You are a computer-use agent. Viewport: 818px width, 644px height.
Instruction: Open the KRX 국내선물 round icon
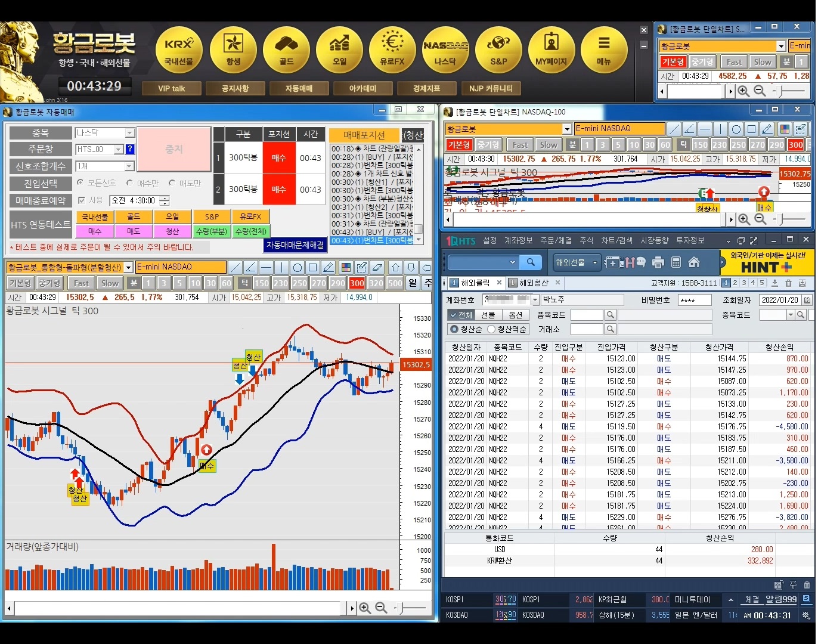pyautogui.click(x=179, y=50)
